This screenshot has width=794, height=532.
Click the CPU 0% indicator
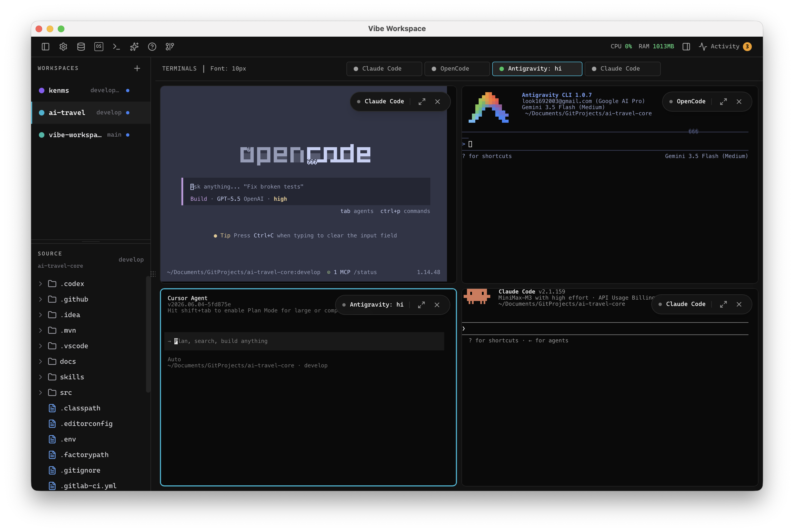[621, 46]
